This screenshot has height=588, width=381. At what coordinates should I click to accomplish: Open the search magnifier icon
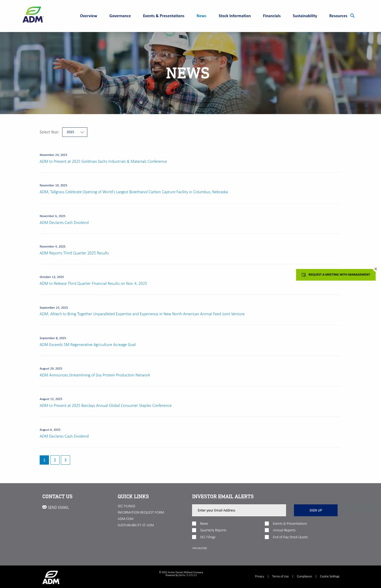point(352,16)
